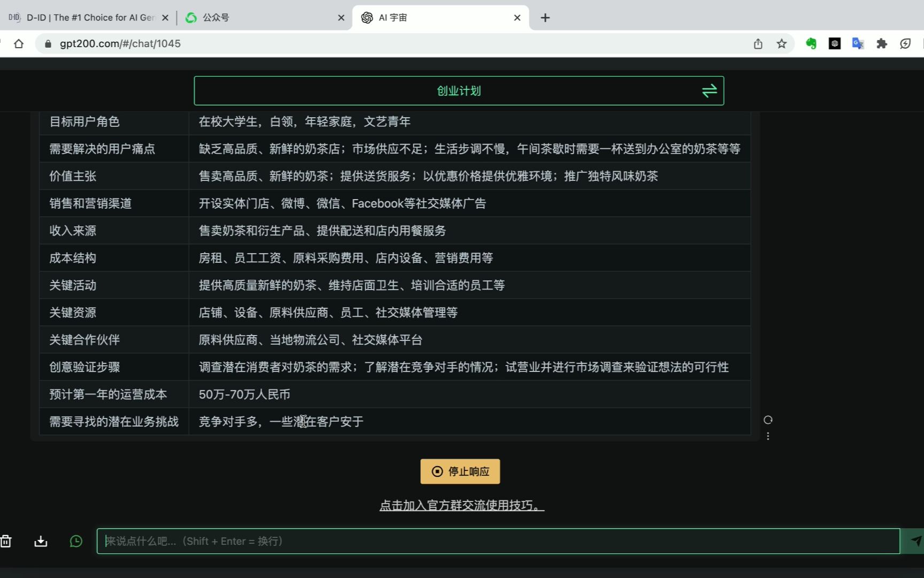Viewport: 924px width, 578px height.
Task: Open the Google Translate extension
Action: point(858,44)
